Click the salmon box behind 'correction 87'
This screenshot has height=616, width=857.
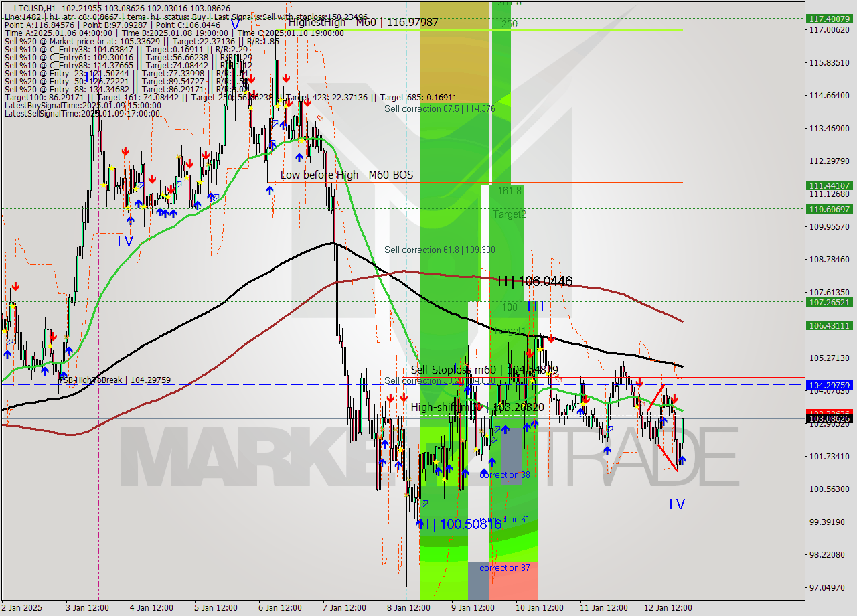pos(513,581)
